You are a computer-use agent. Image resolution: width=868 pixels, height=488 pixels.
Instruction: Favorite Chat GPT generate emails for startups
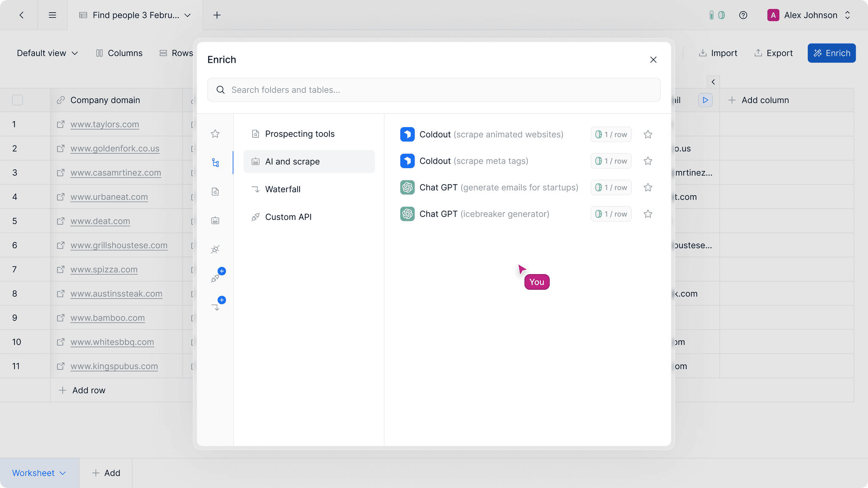pyautogui.click(x=648, y=187)
